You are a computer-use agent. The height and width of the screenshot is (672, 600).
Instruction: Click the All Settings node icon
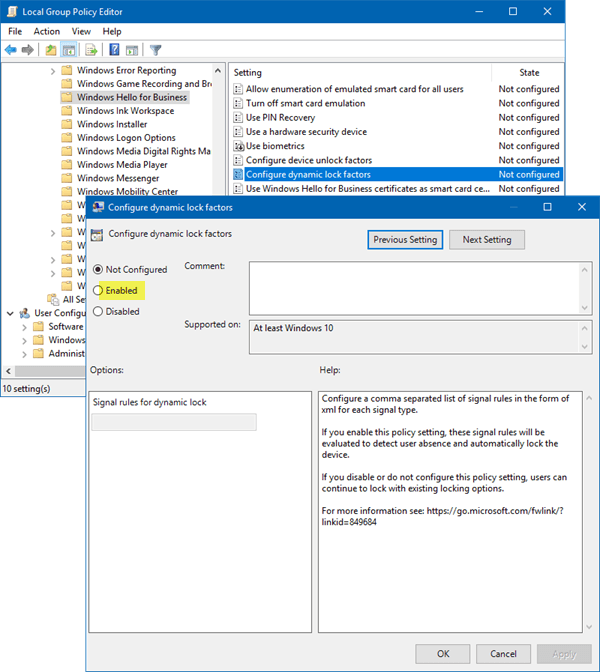[x=53, y=299]
